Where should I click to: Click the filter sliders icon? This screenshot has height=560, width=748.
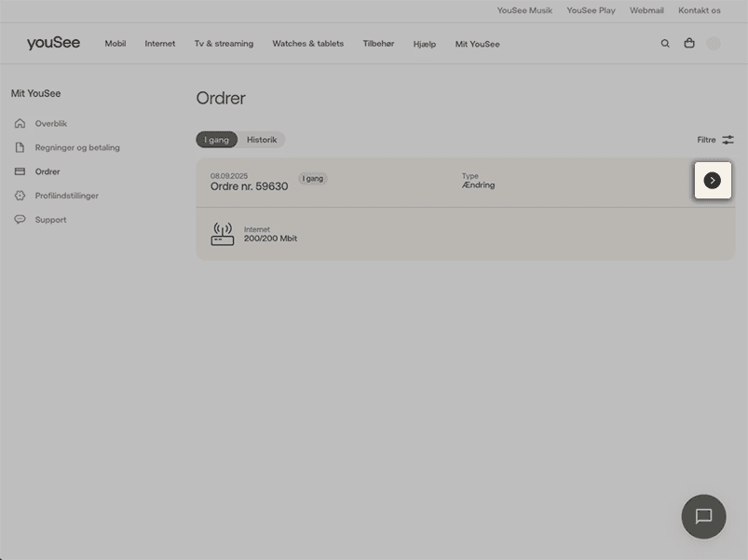coord(728,140)
